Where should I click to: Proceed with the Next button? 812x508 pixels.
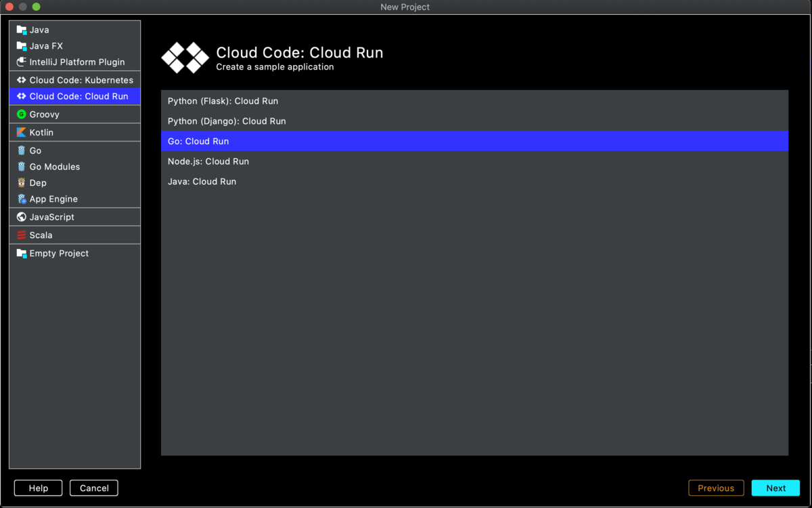coord(775,488)
